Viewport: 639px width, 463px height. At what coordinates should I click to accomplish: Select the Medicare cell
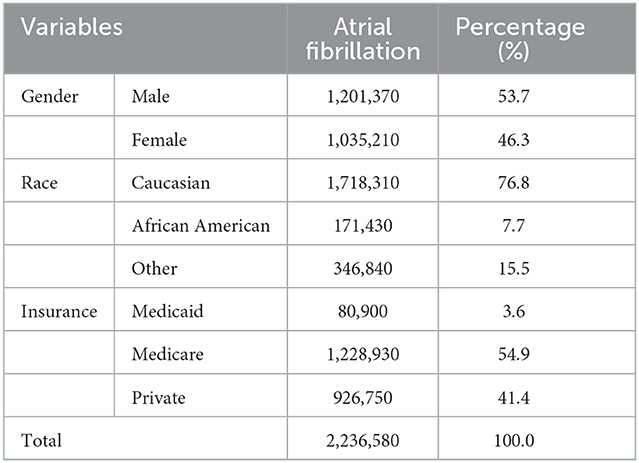167,353
